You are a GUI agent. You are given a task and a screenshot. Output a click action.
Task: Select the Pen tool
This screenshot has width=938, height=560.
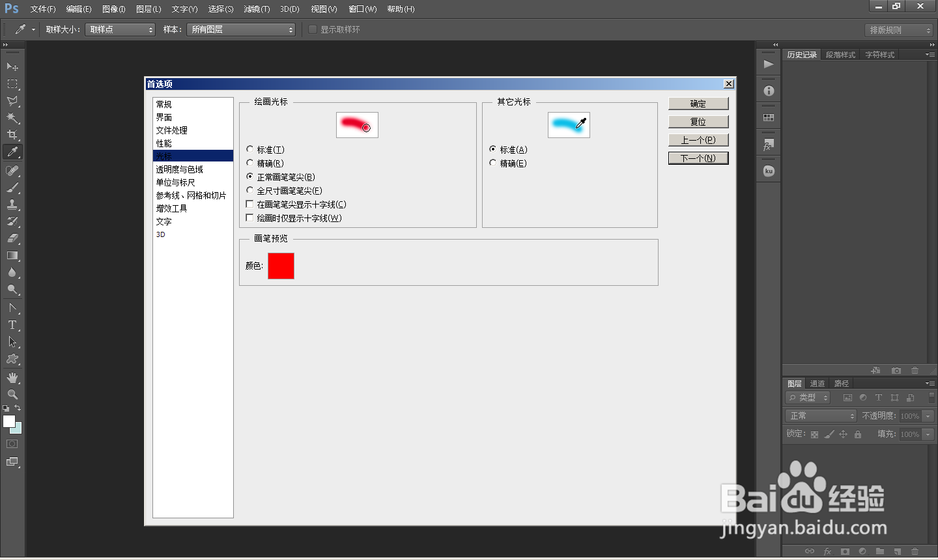click(x=12, y=308)
